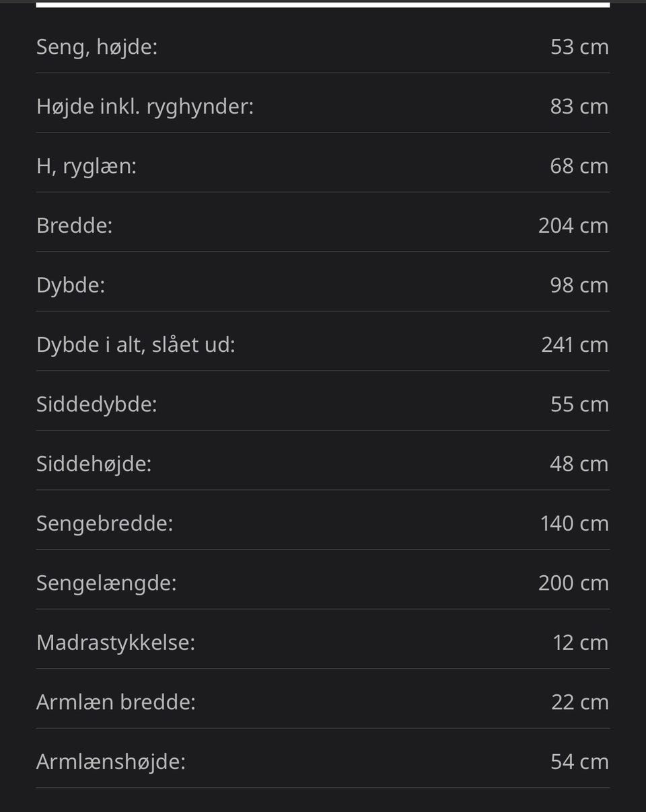This screenshot has width=646, height=812.
Task: Select the 140 cm bed width value
Action: pos(574,523)
